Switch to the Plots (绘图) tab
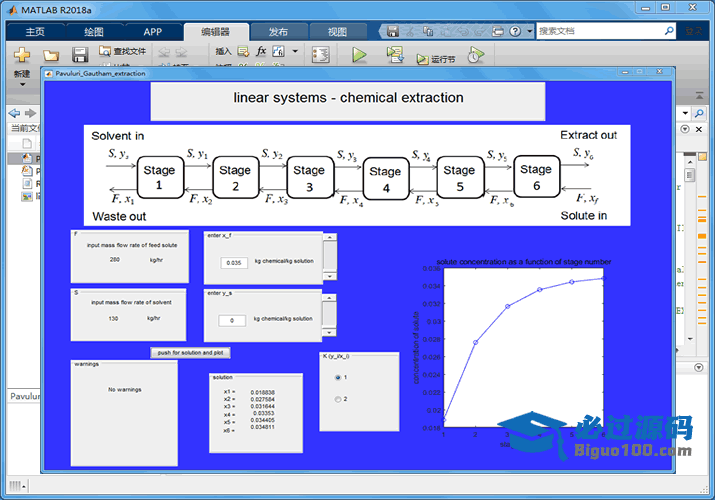The height and width of the screenshot is (500, 715). pos(93,32)
